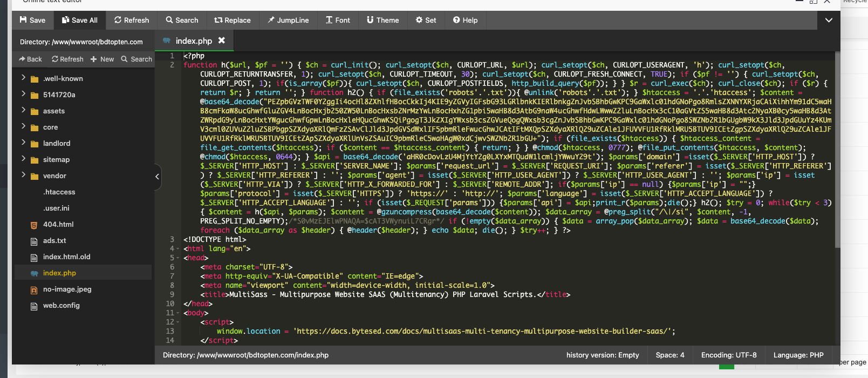
Task: Open index.html.old file
Action: pyautogui.click(x=67, y=256)
